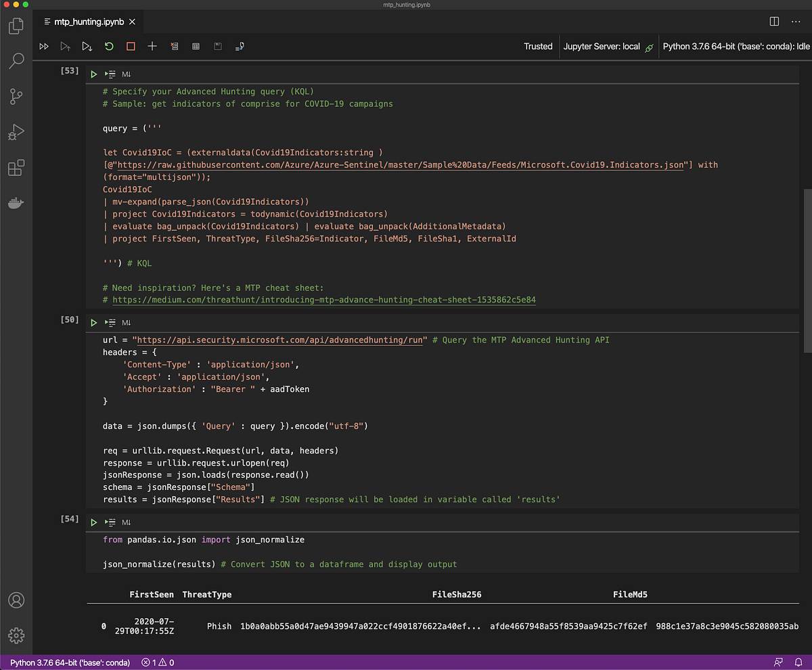Change kernel via Python 3.7.6 selector
The image size is (812, 670).
point(736,46)
